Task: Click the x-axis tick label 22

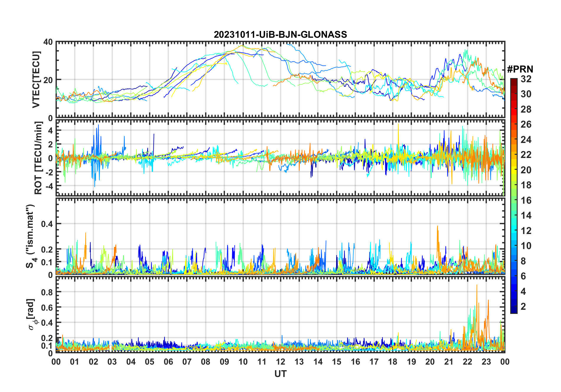Action: coord(467,362)
